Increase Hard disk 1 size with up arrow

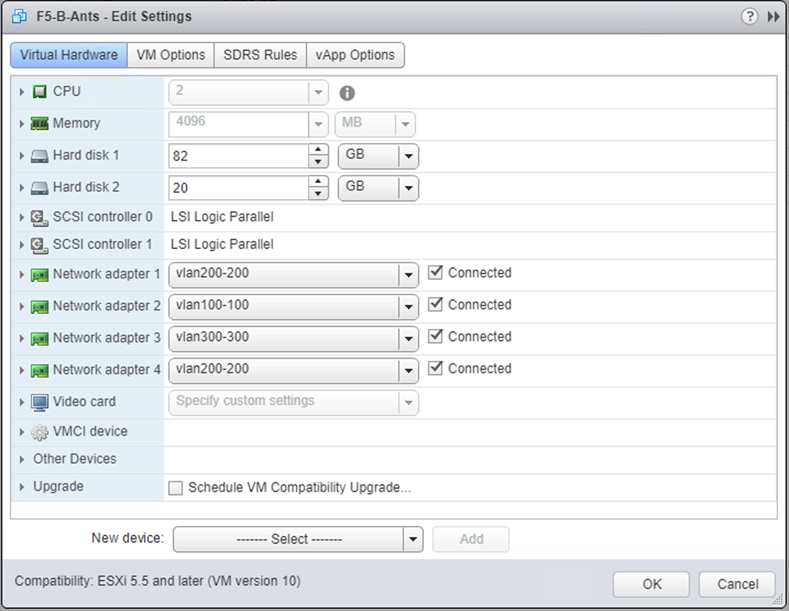tap(318, 150)
